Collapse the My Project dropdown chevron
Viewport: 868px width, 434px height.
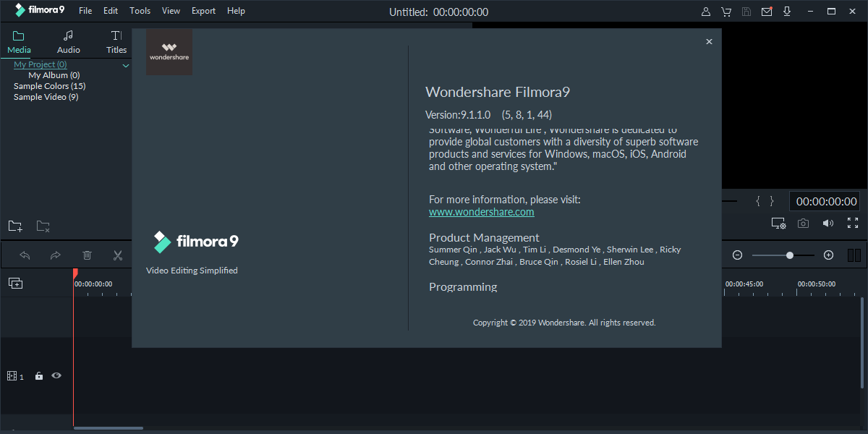click(126, 66)
